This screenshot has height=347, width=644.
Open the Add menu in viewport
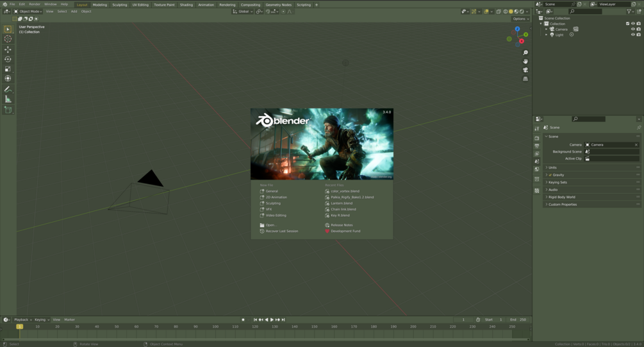(x=74, y=12)
